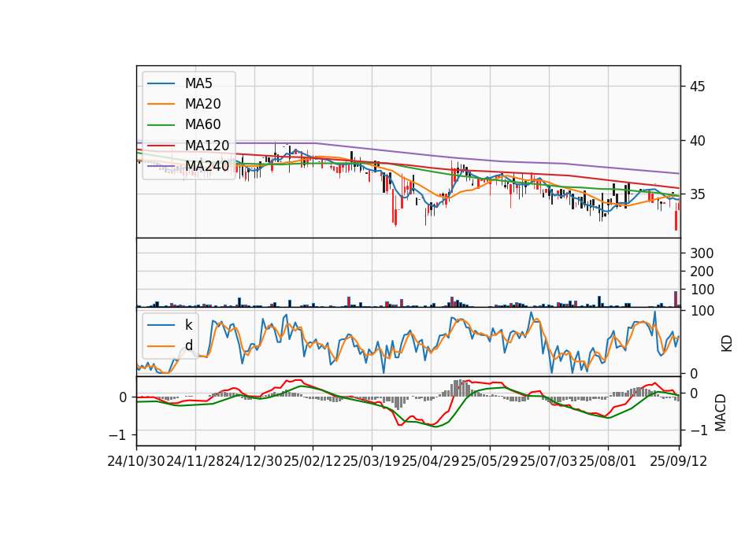Screen dimensions: 756x543
Task: Click the KD axis title
Action: pos(727,343)
